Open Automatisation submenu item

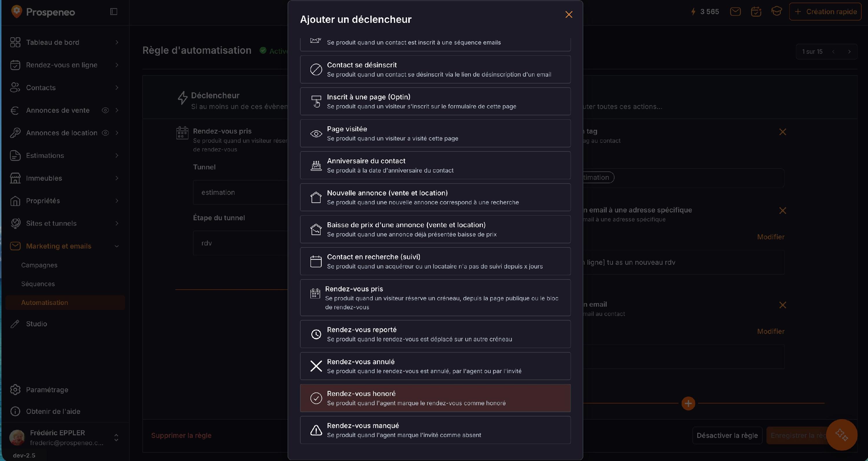(x=65, y=303)
